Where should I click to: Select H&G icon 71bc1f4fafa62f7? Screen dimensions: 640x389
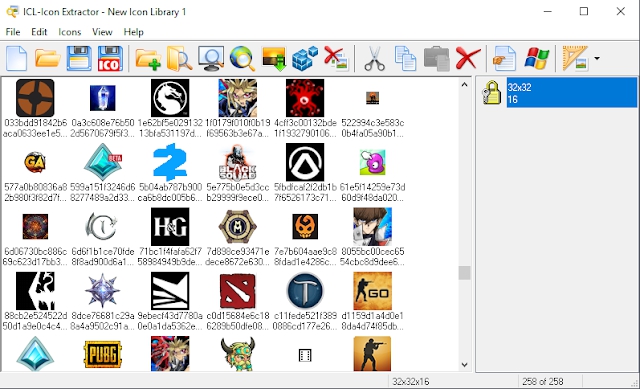[x=170, y=227]
